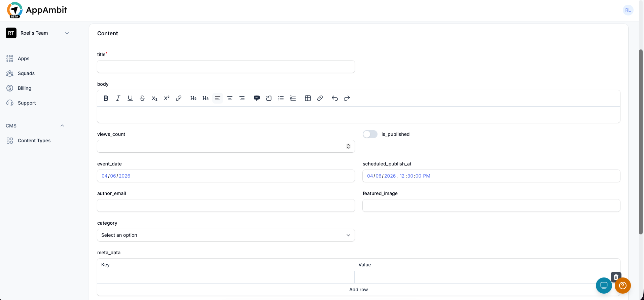
Task: Toggle bold formatting in body editor
Action: tap(106, 98)
